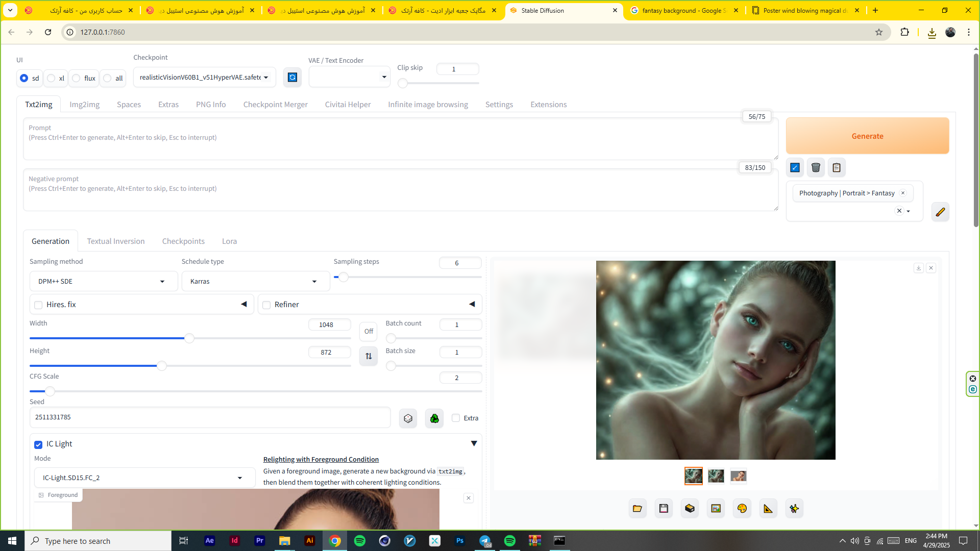
Task: Click the sparkles upscale icon
Action: tap(794, 508)
